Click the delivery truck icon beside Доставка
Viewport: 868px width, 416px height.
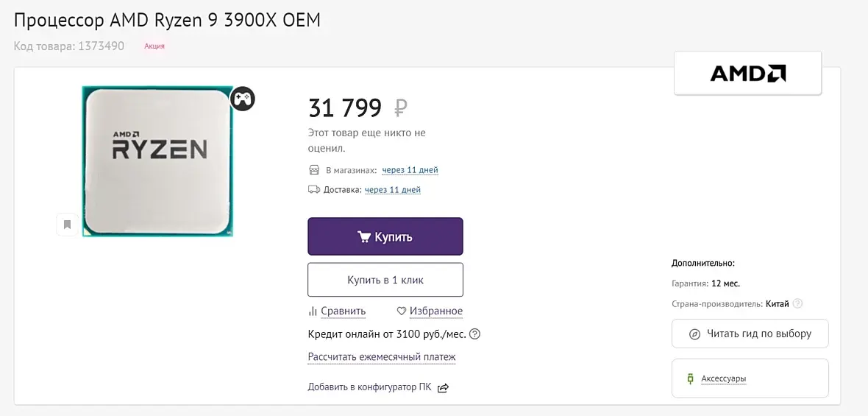click(x=314, y=189)
